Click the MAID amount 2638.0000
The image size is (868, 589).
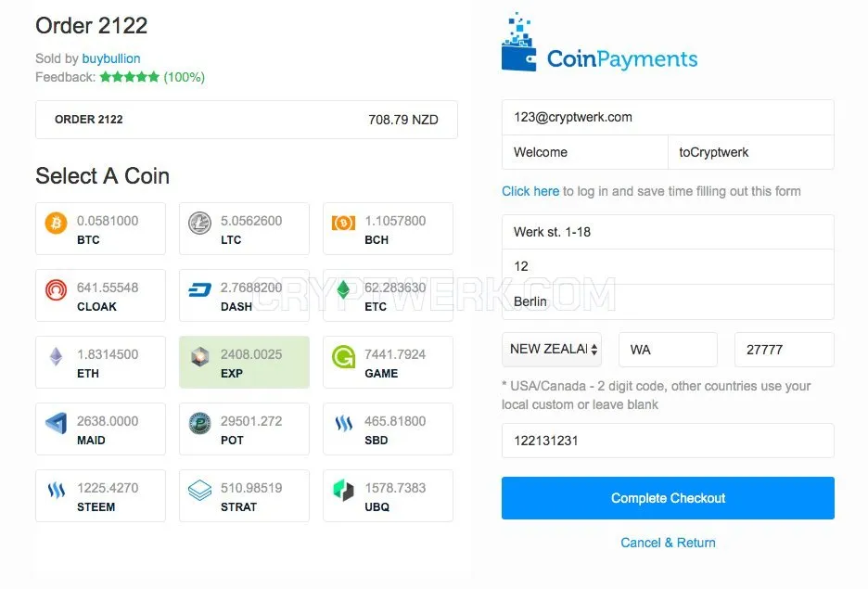tap(108, 421)
